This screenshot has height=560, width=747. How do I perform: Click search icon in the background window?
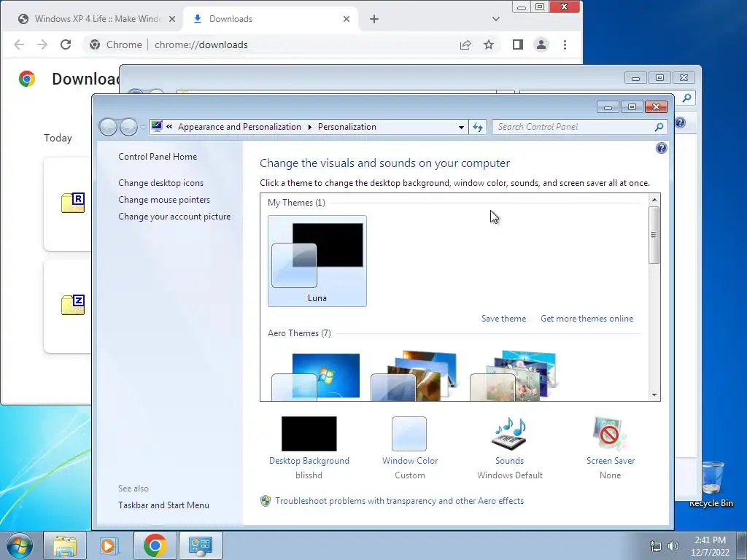tap(686, 98)
